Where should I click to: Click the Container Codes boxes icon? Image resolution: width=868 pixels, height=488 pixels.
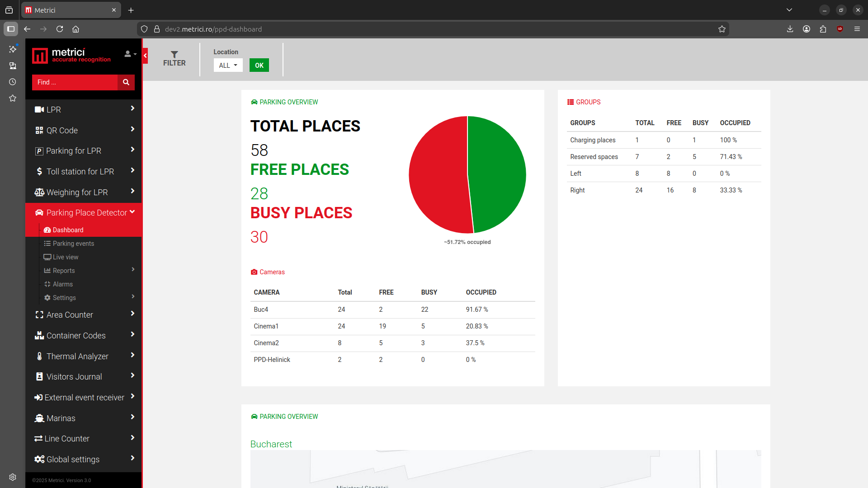point(39,336)
